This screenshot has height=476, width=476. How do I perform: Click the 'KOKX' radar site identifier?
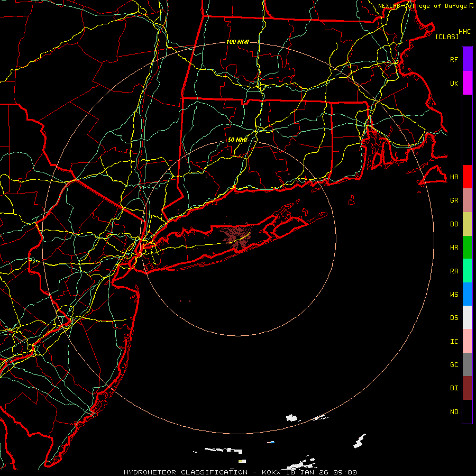pos(271,472)
